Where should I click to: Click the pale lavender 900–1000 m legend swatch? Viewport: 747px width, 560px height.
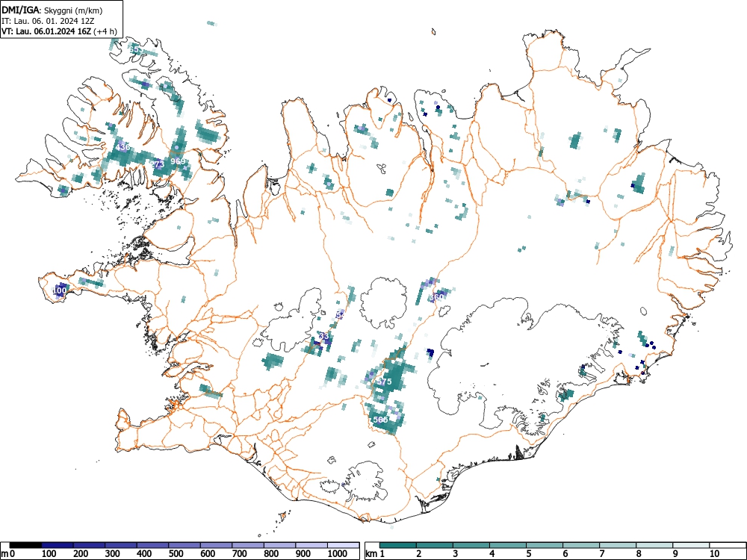(311, 545)
